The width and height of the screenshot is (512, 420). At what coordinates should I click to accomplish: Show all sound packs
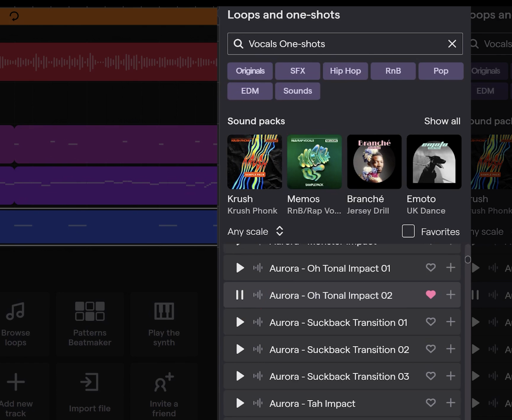click(x=442, y=121)
